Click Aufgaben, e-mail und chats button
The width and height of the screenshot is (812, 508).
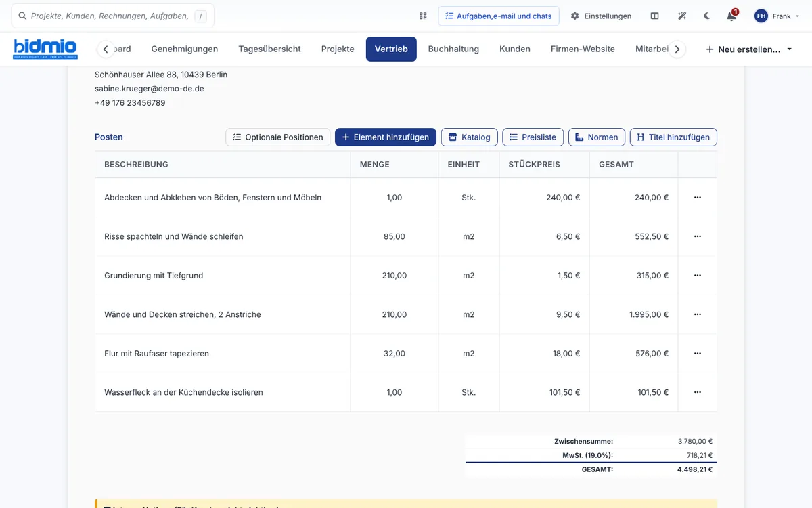click(x=499, y=16)
